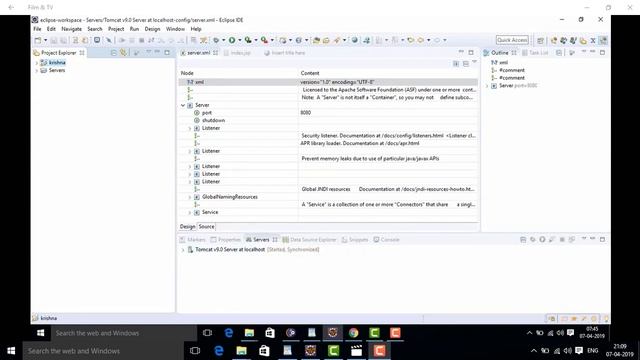The image size is (640, 360).
Task: Switch to the Design editor tab
Action: (187, 227)
